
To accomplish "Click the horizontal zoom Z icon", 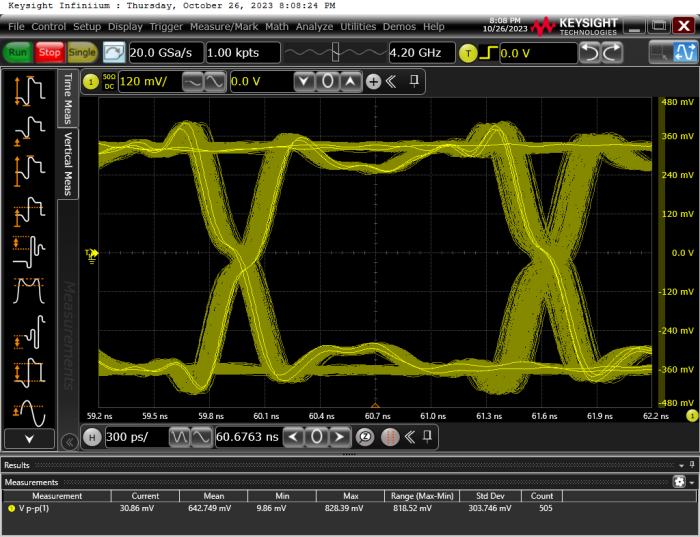I will 365,437.
